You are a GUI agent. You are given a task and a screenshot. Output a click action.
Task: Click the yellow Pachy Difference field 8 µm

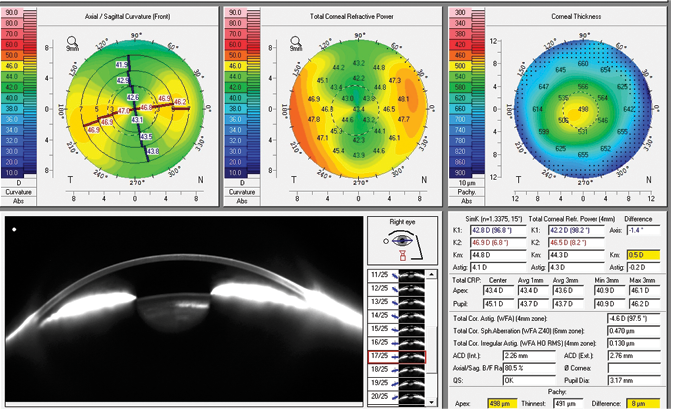point(643,404)
